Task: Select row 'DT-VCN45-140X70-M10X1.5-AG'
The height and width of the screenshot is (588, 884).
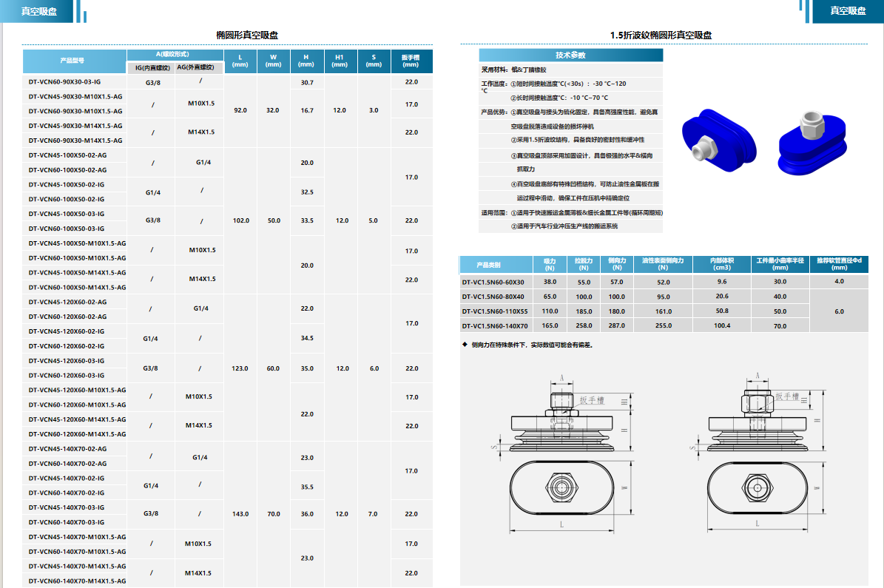Action: coord(75,537)
